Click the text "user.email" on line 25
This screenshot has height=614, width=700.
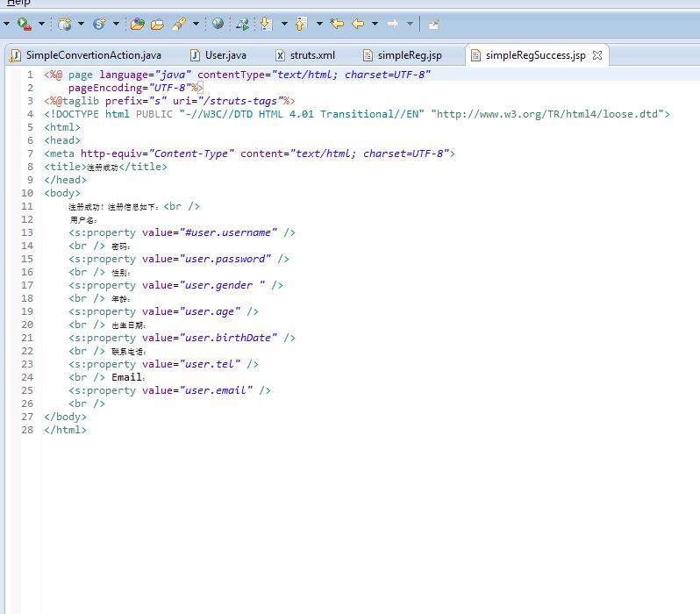click(216, 390)
